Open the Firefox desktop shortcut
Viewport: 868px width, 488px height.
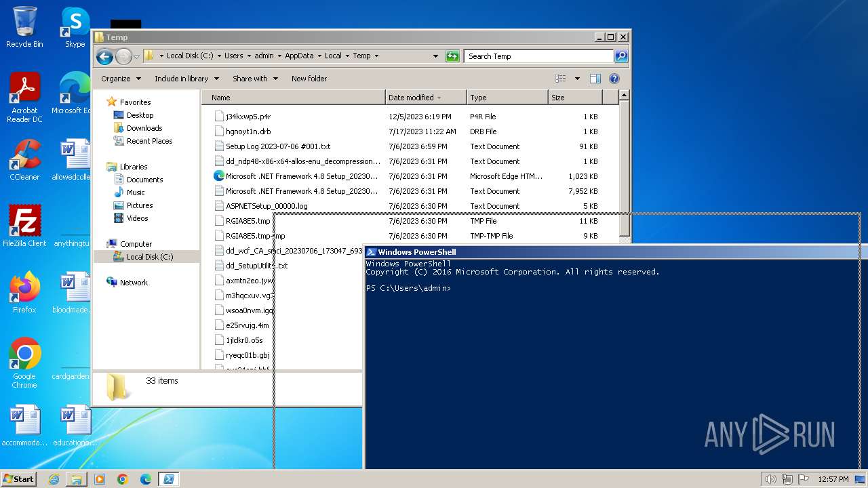[x=24, y=293]
